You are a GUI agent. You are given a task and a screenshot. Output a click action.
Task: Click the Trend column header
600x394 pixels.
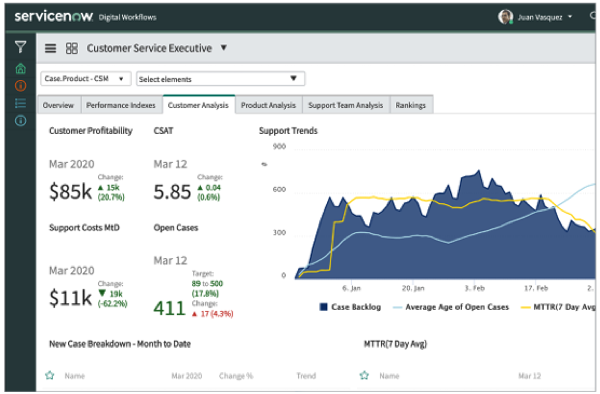coord(306,376)
